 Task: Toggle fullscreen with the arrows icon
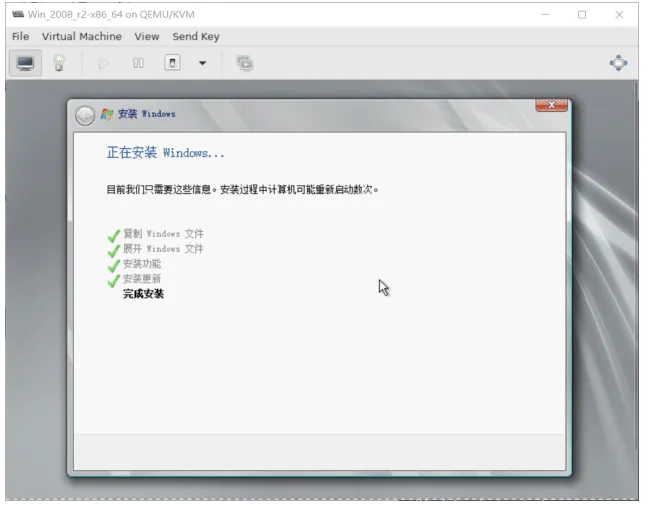[618, 63]
